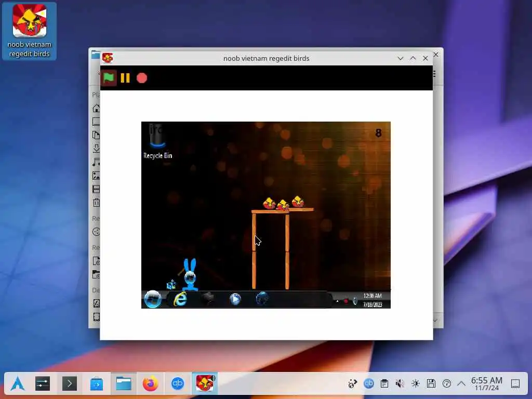Minimize the noob vietnam regedit birds window

[x=401, y=58]
